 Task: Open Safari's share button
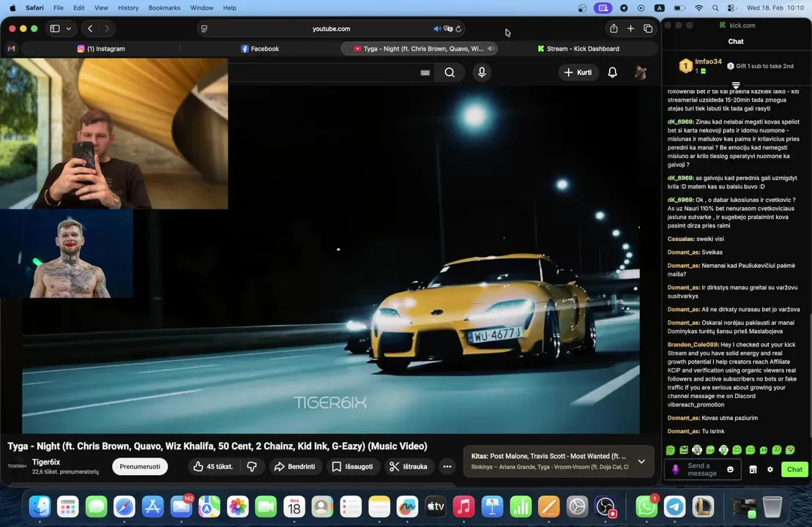pos(614,29)
